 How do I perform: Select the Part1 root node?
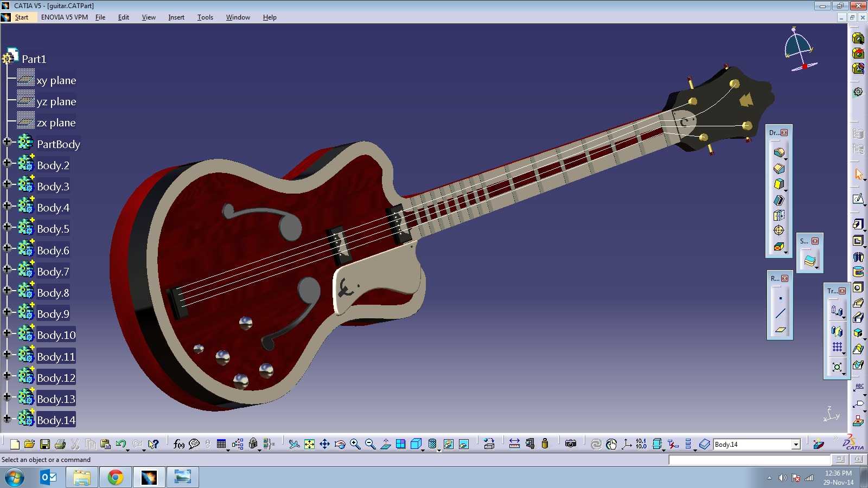pyautogui.click(x=34, y=59)
